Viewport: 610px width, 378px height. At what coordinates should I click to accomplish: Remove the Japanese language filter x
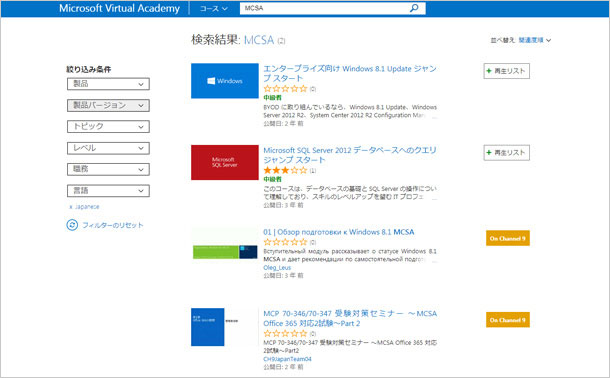coord(71,207)
